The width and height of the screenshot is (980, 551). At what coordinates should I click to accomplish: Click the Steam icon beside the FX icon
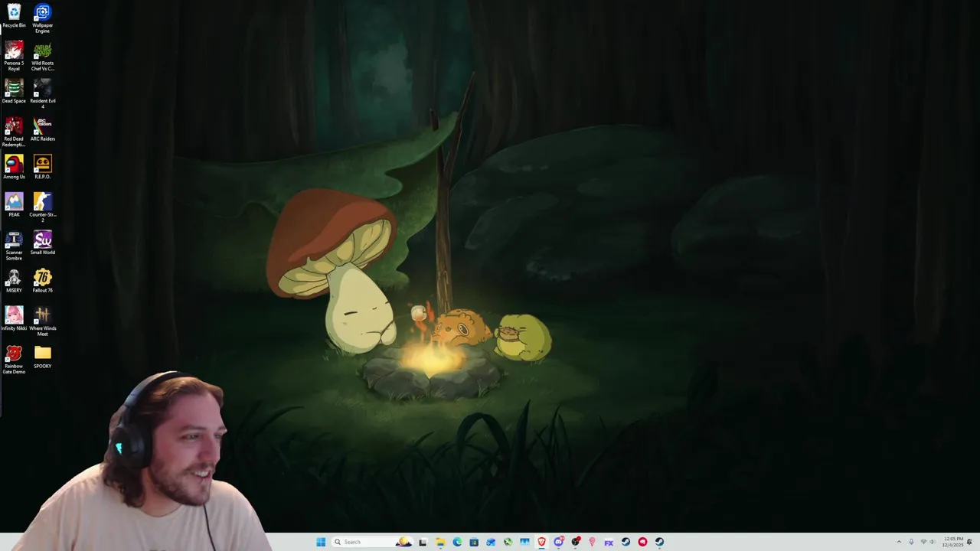(x=626, y=542)
